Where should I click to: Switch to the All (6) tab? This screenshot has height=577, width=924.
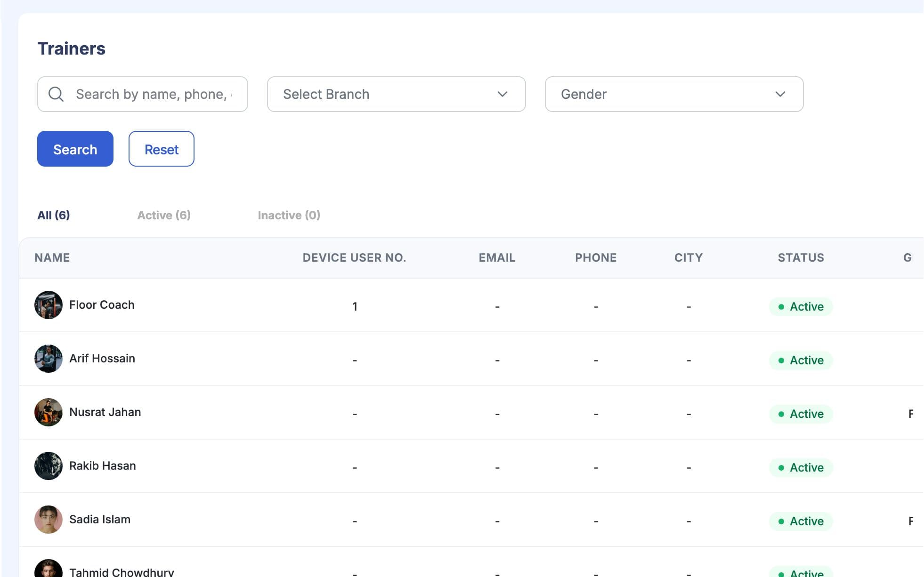[x=54, y=215]
